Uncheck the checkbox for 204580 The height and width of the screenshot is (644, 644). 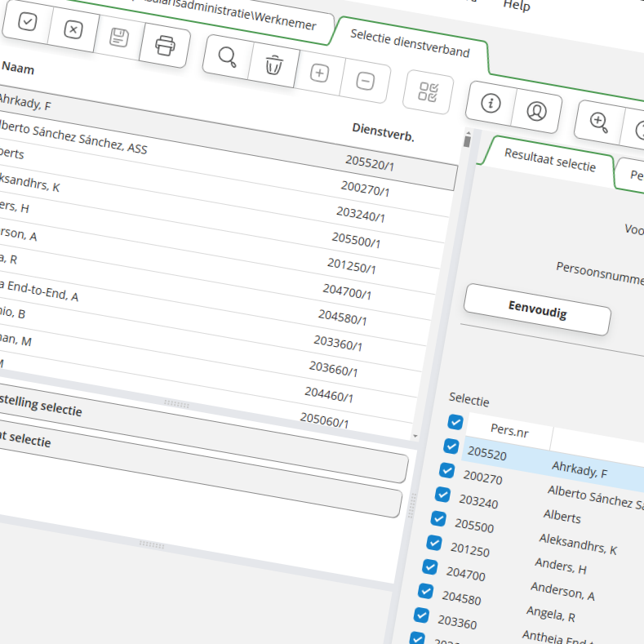coord(425,592)
